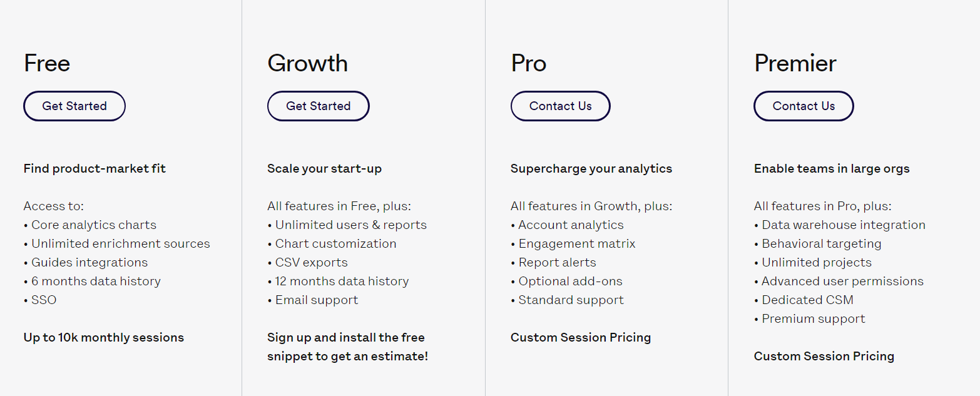Click Get Started under the Free plan

tap(74, 106)
